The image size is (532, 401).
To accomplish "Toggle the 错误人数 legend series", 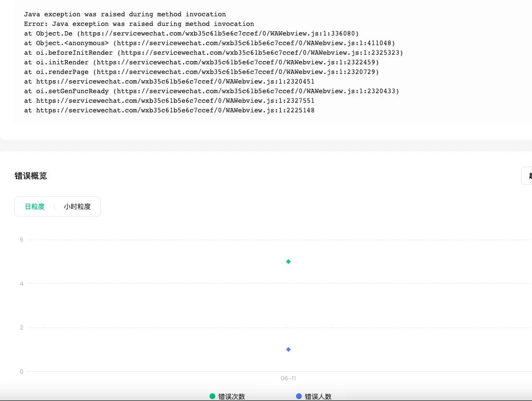I will 313,396.
